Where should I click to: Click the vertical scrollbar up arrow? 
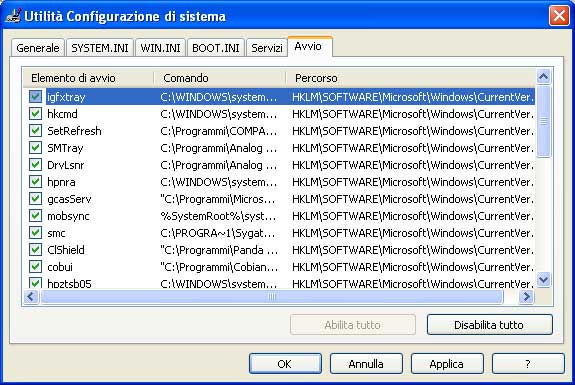click(x=543, y=76)
